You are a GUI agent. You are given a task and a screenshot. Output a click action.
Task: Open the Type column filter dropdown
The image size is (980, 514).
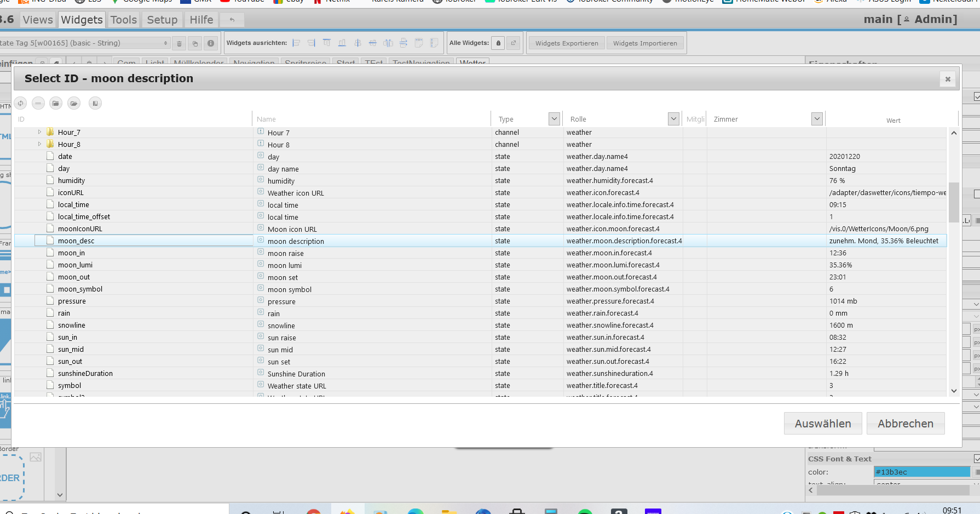click(x=554, y=119)
